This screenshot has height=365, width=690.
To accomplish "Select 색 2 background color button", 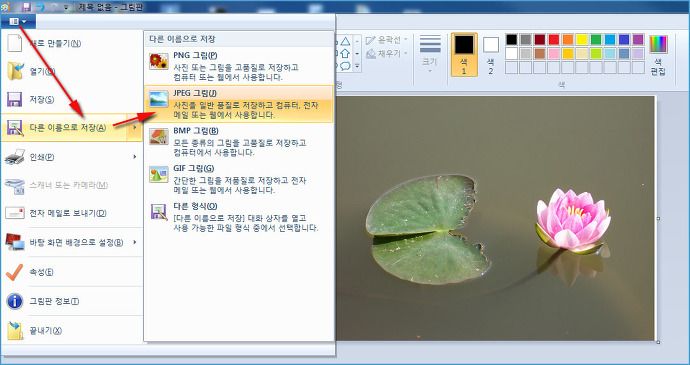I will point(491,55).
